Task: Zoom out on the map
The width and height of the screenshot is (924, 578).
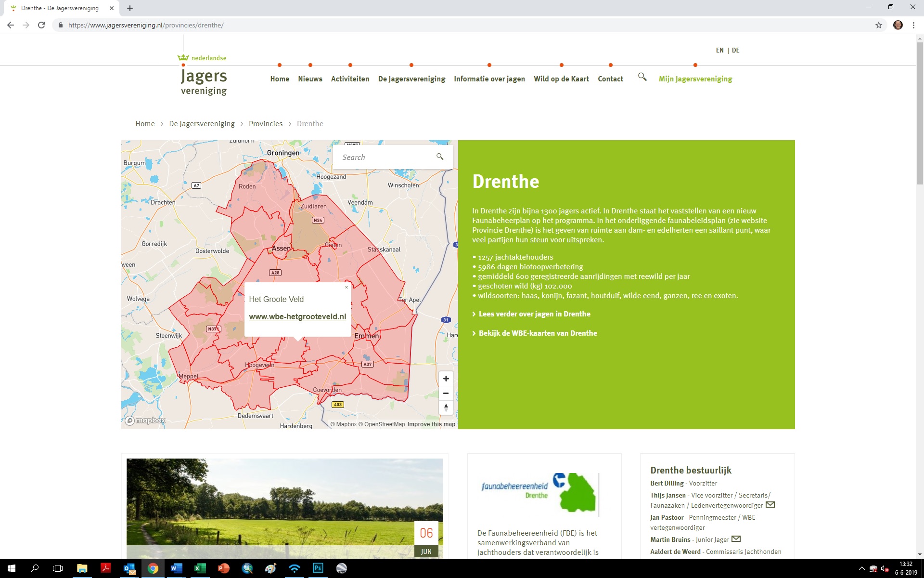Action: (x=446, y=393)
